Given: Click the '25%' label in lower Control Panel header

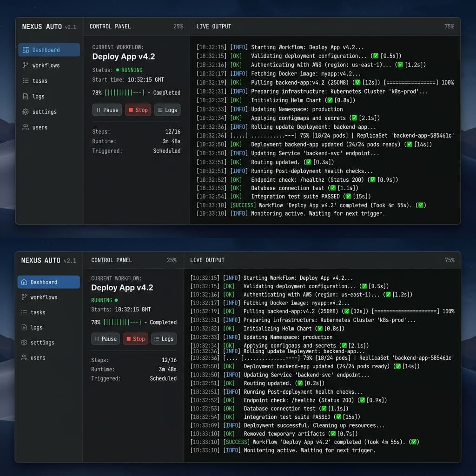Looking at the screenshot, I should tap(172, 260).
